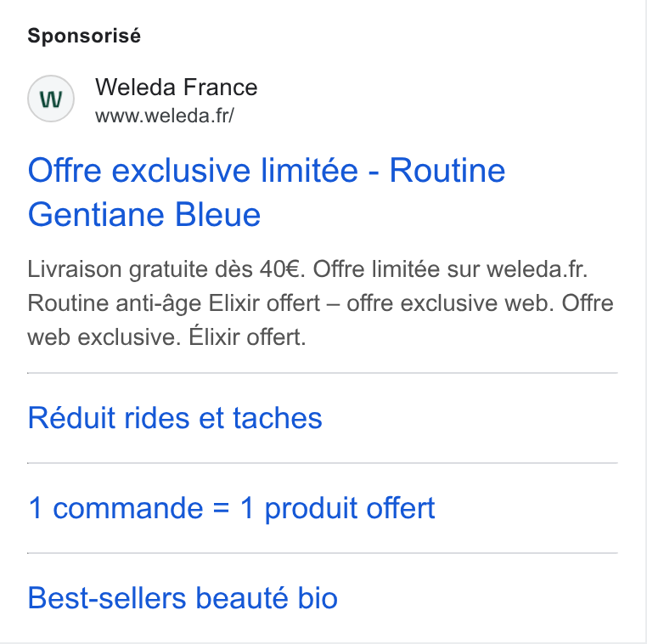Follow the 1 commande = 1 produit offert link
Viewport: 647px width, 644px height.
click(232, 508)
